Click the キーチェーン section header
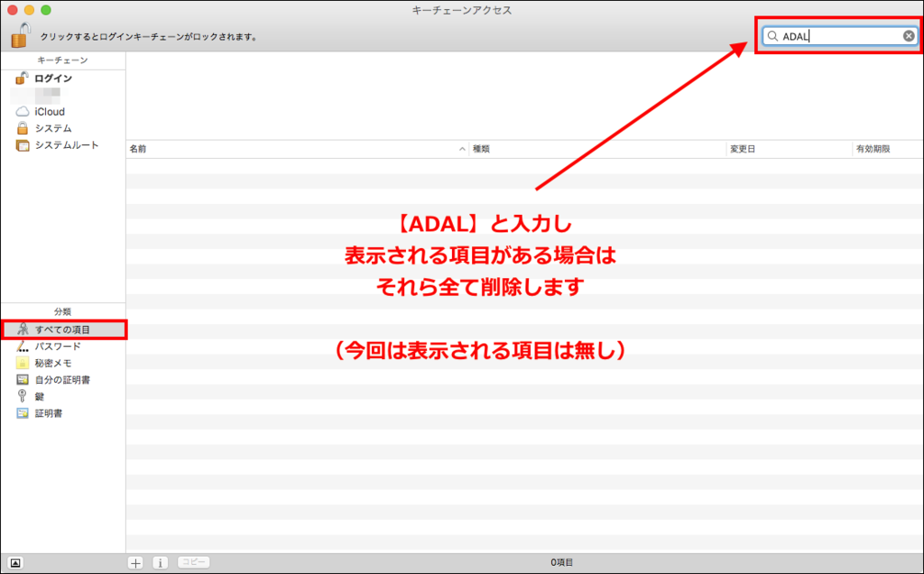 (62, 60)
